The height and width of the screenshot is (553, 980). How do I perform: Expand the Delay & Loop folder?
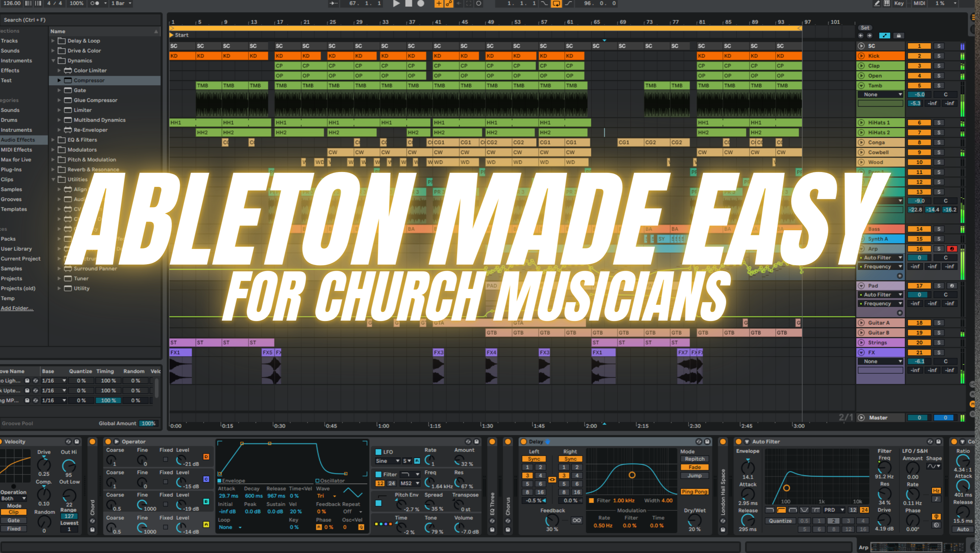53,41
